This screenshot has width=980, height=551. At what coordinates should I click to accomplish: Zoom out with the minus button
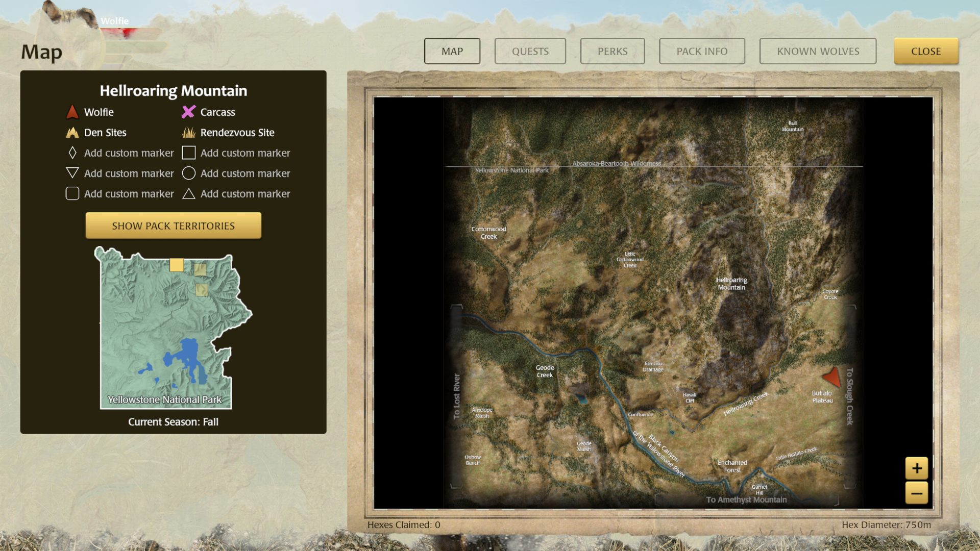(917, 493)
